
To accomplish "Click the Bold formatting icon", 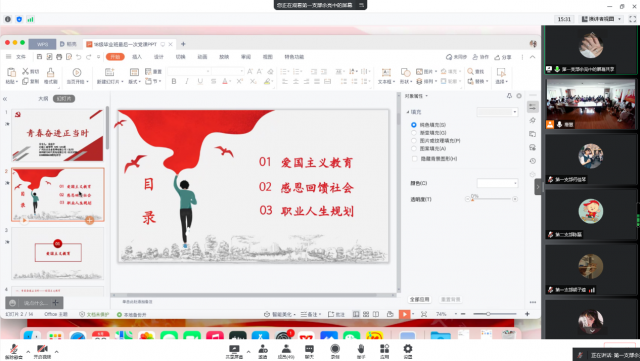I will [x=174, y=81].
